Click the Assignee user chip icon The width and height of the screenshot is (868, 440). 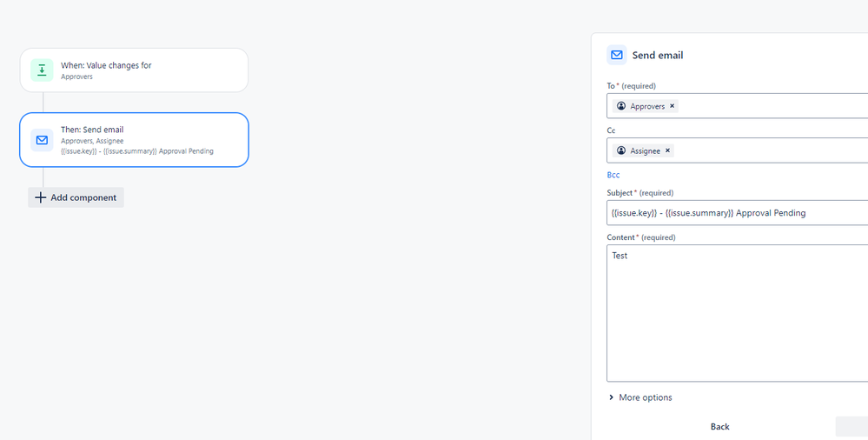click(621, 150)
